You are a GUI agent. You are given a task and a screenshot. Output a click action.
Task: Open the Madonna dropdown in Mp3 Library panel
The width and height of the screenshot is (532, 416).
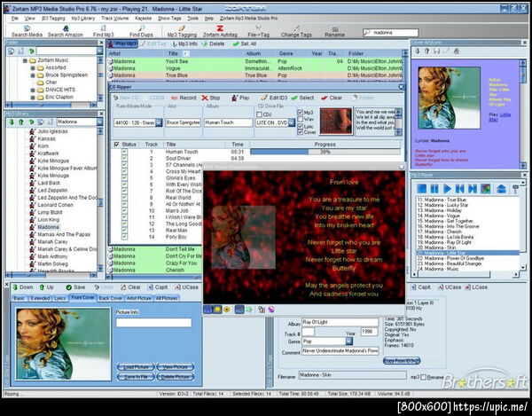tap(99, 122)
